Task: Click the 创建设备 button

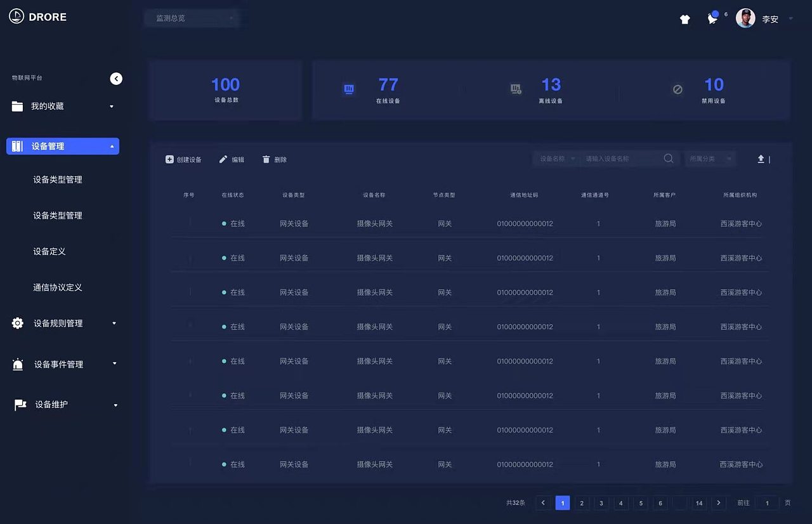Action: pyautogui.click(x=183, y=160)
